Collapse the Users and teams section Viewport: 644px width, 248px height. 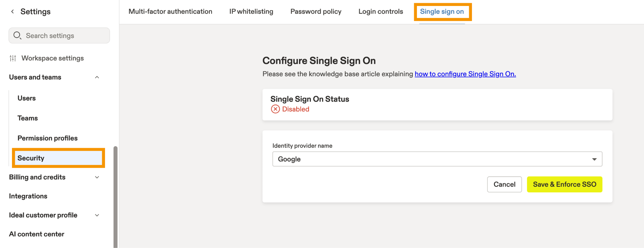pos(97,77)
